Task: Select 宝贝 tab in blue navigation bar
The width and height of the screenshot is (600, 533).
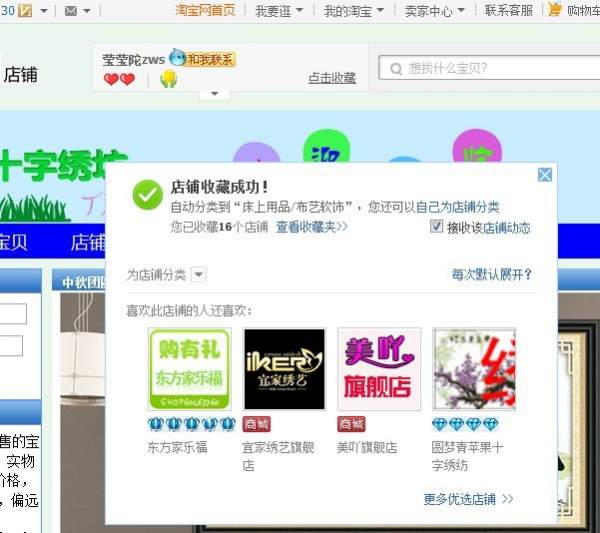Action: 13,242
